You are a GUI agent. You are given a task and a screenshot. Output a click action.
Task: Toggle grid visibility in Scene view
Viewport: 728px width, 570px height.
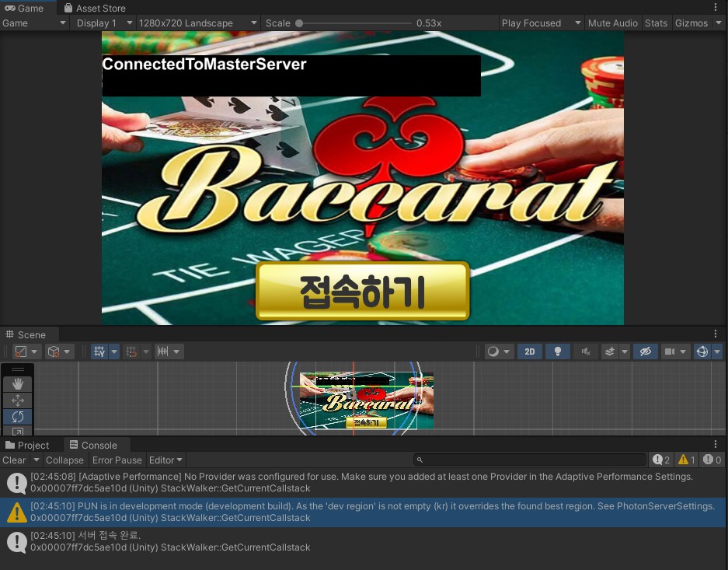click(99, 351)
